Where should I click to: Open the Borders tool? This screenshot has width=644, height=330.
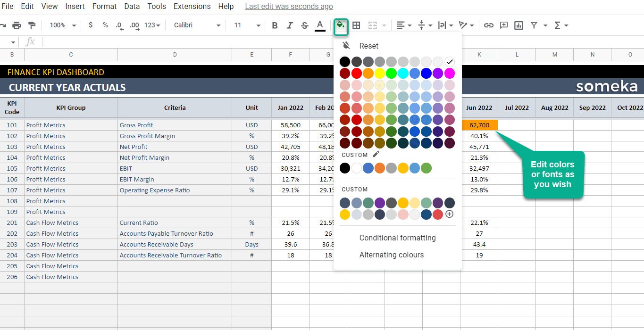[356, 25]
